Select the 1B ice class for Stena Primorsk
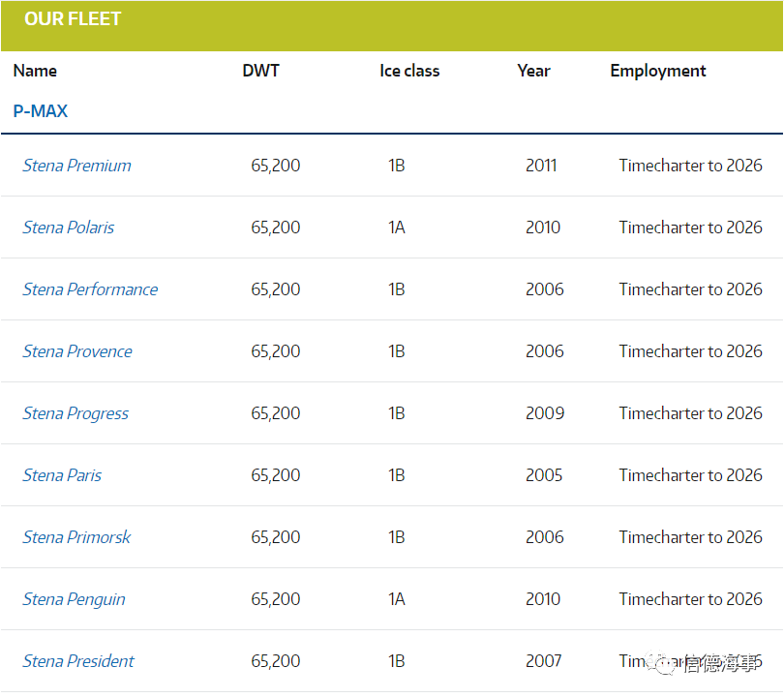Viewport: 784px width, 698px height. point(397,537)
